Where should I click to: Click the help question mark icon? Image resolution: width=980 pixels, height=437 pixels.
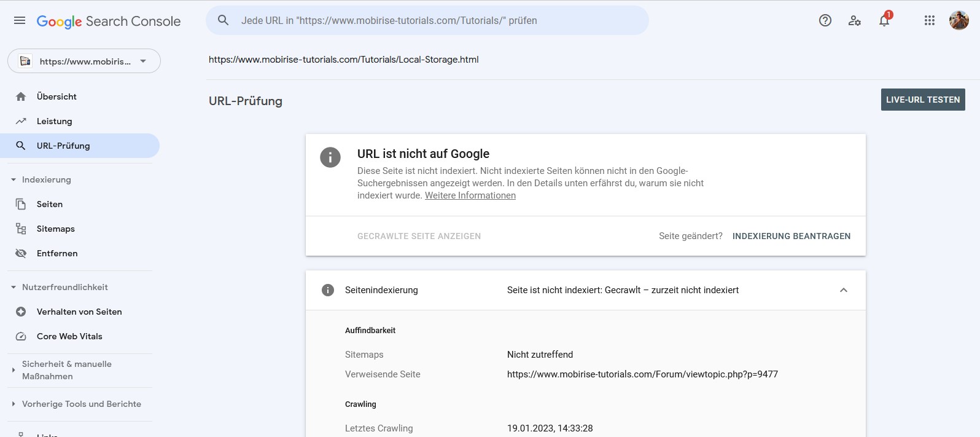tap(825, 20)
